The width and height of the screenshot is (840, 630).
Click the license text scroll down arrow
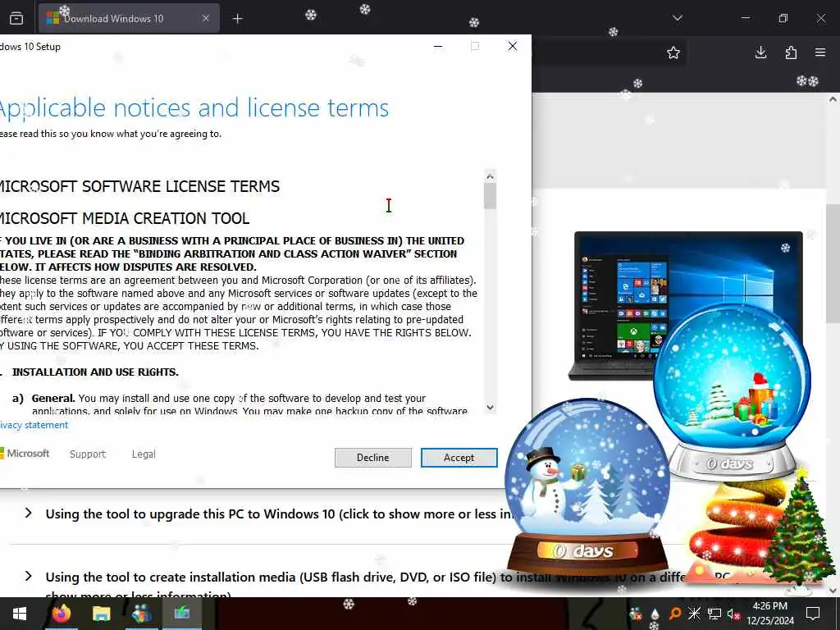pos(490,407)
